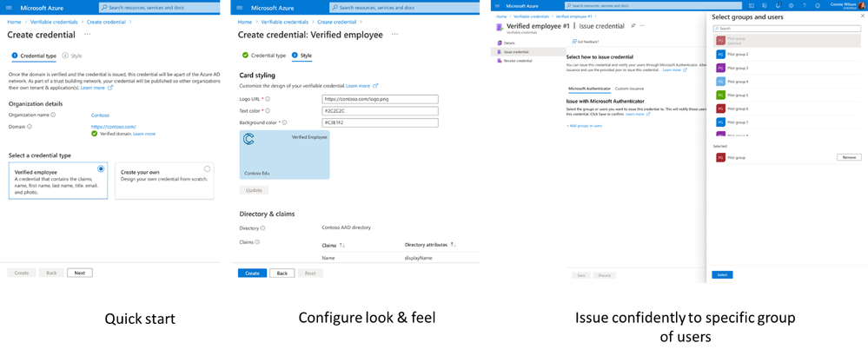Open help question mark in Azure header
The height and width of the screenshot is (356, 868).
pos(805,5)
